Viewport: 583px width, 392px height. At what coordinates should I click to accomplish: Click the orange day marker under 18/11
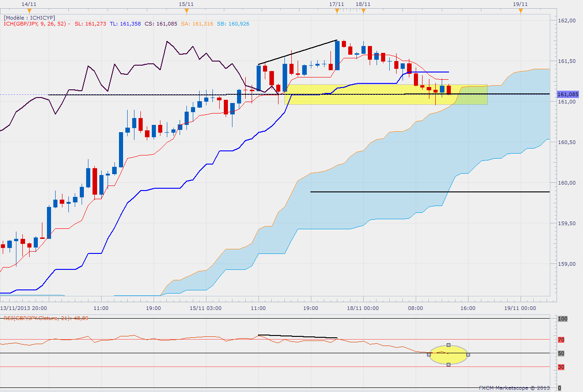[363, 11]
